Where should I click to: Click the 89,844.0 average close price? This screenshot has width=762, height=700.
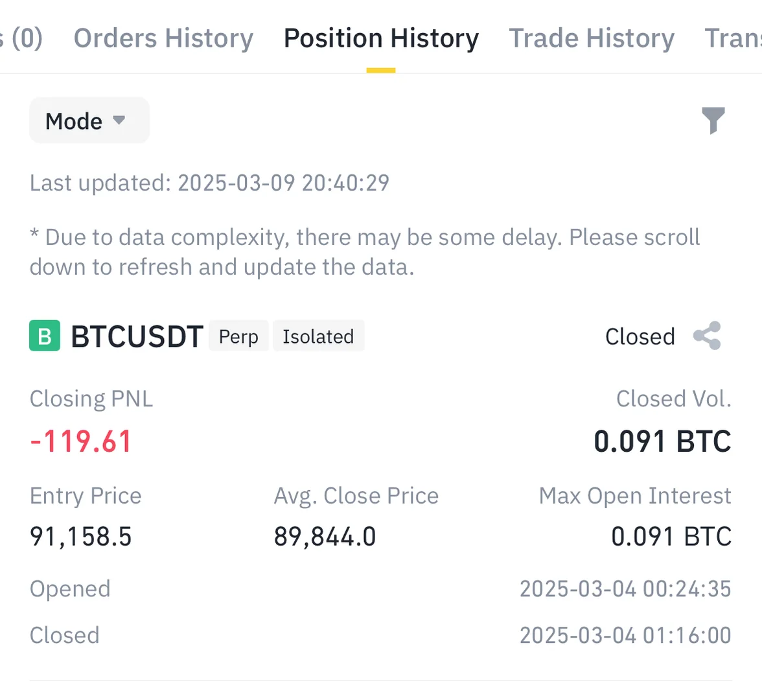tap(325, 537)
